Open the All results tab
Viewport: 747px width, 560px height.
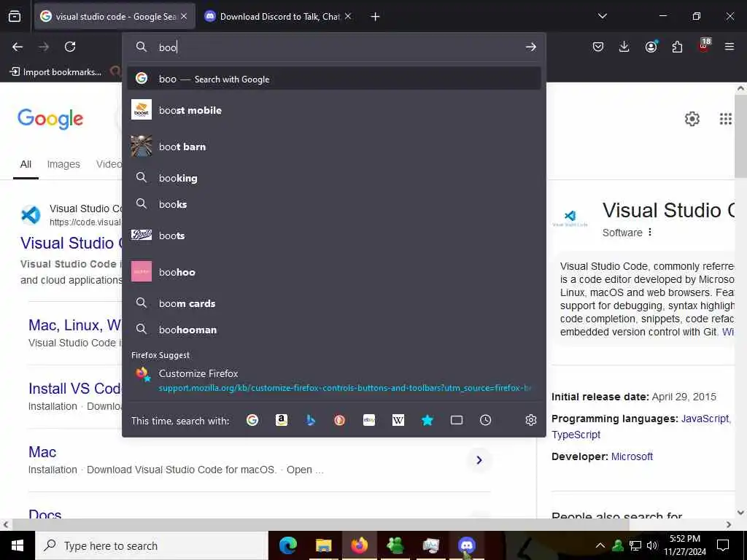pos(26,164)
